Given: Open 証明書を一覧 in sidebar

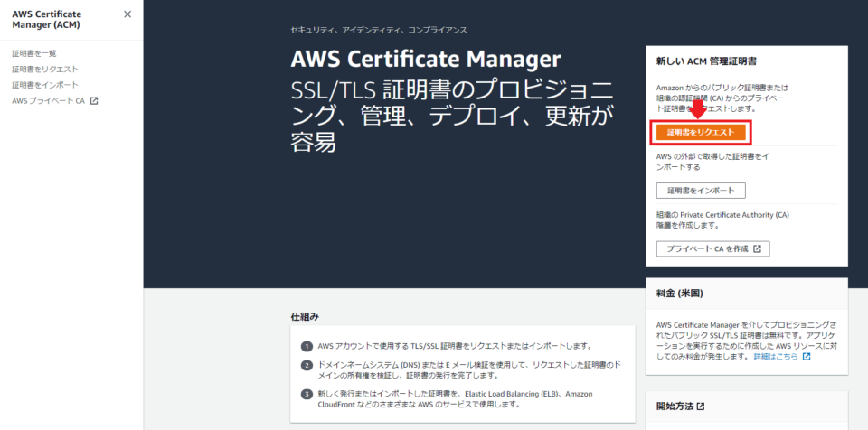Looking at the screenshot, I should pyautogui.click(x=34, y=53).
